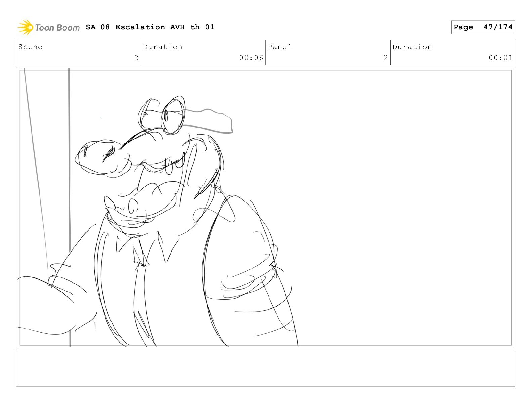
Task: Click the 'Panel' header label
Action: coord(280,47)
